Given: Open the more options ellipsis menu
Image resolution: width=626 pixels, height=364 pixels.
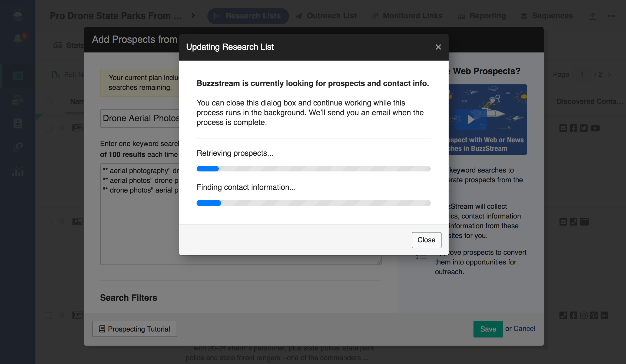Looking at the screenshot, I should click(611, 16).
